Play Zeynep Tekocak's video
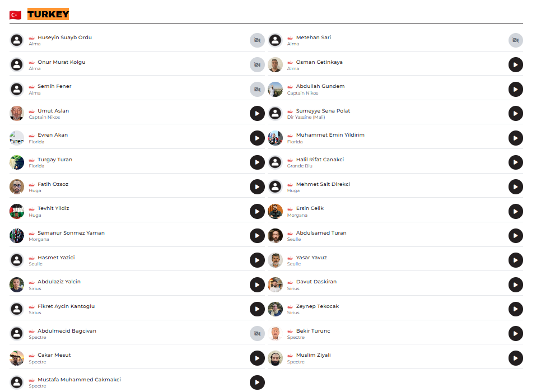Viewport: 555px width, 392px height. coord(516,309)
